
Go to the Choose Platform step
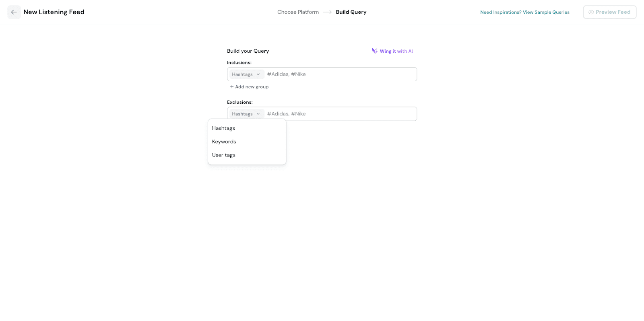[x=298, y=12]
